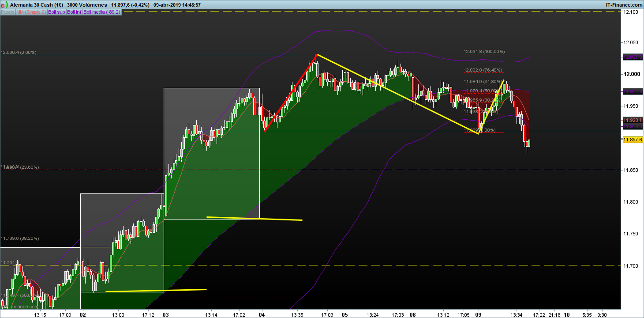Click the Alemania 30 Cash (1€) instrument title

[x=36, y=5]
